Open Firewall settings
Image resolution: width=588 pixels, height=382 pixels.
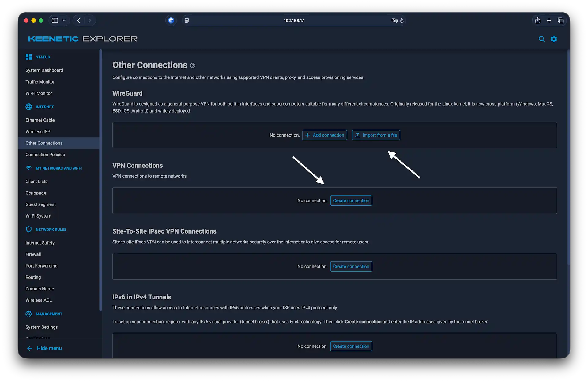click(x=33, y=254)
